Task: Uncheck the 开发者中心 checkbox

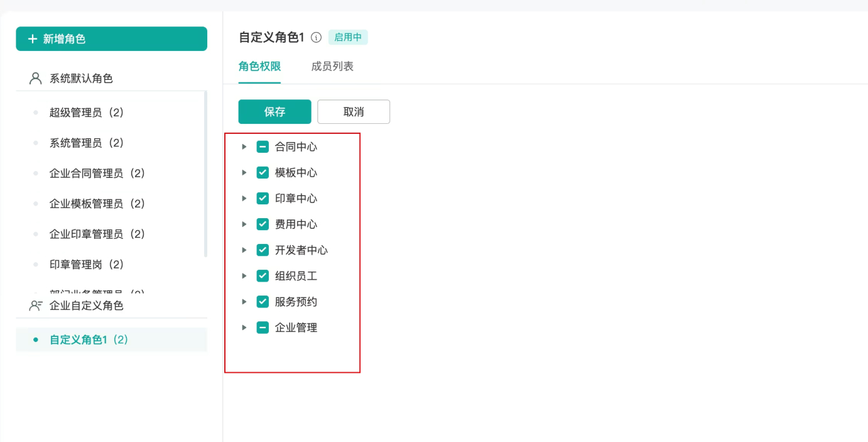Action: pyautogui.click(x=263, y=250)
